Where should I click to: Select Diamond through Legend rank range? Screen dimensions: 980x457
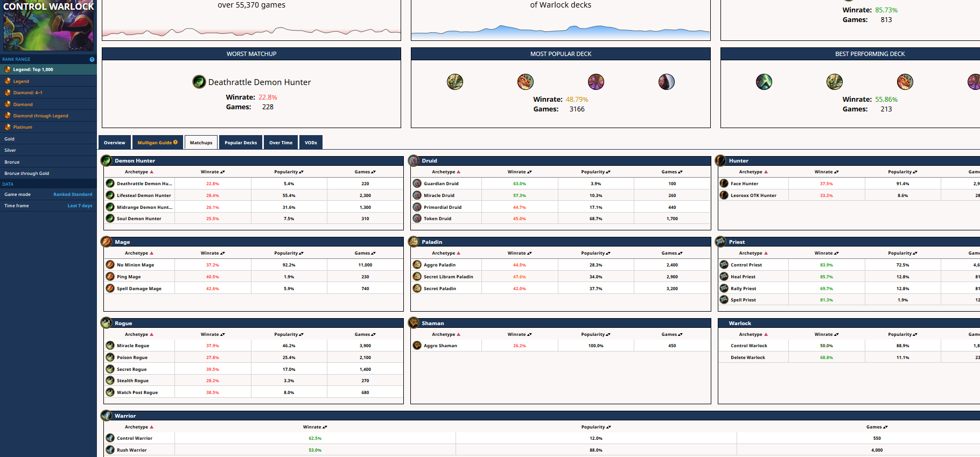click(48, 116)
